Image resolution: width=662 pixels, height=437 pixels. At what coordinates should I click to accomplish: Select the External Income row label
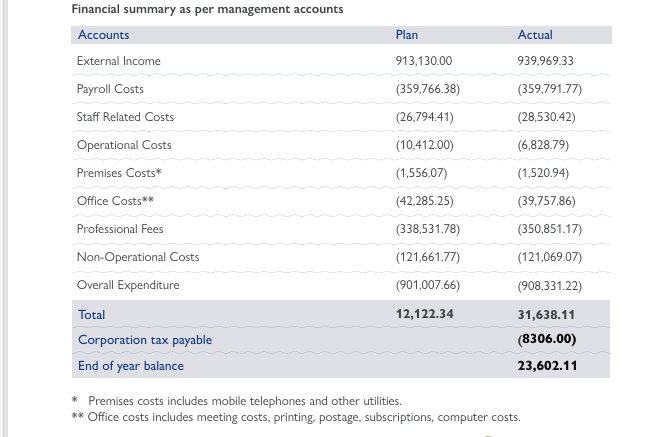tap(118, 61)
